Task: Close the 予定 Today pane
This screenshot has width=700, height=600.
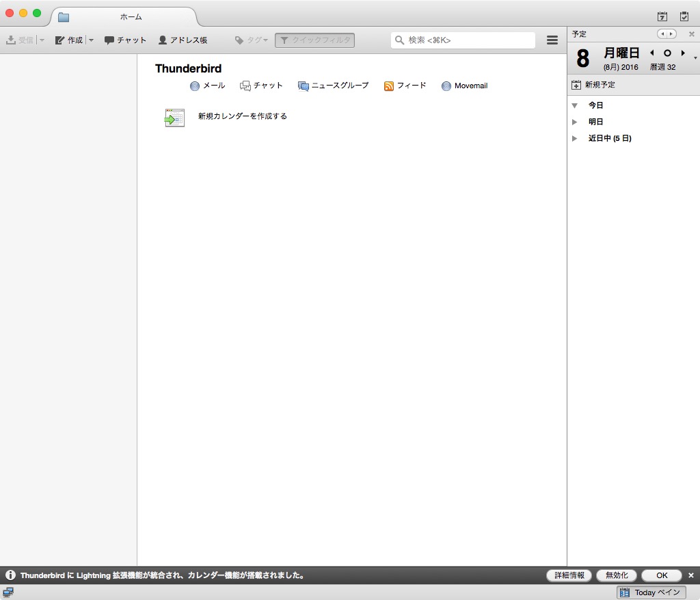Action: [692, 34]
